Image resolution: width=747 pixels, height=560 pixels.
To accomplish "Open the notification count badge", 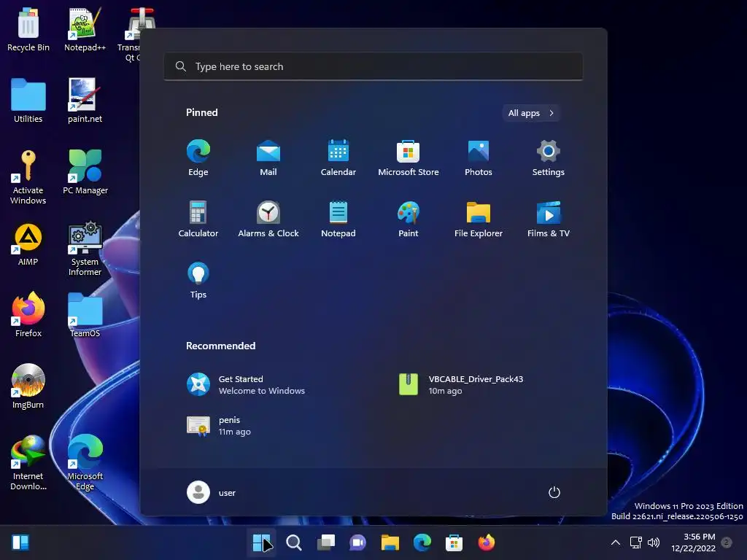I will pyautogui.click(x=727, y=542).
